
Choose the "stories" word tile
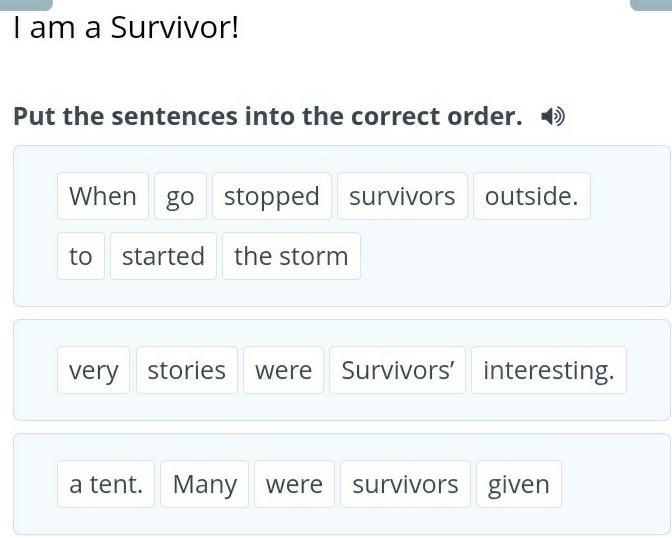tap(187, 370)
